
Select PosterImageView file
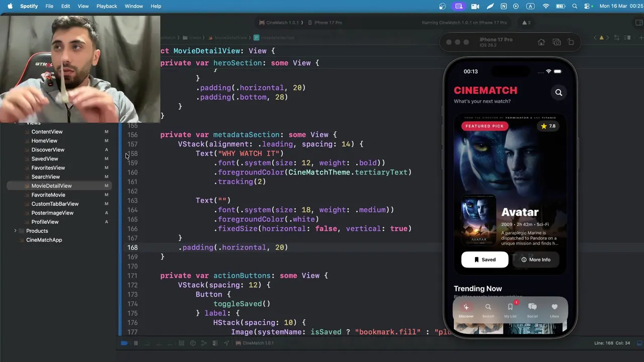pyautogui.click(x=52, y=213)
